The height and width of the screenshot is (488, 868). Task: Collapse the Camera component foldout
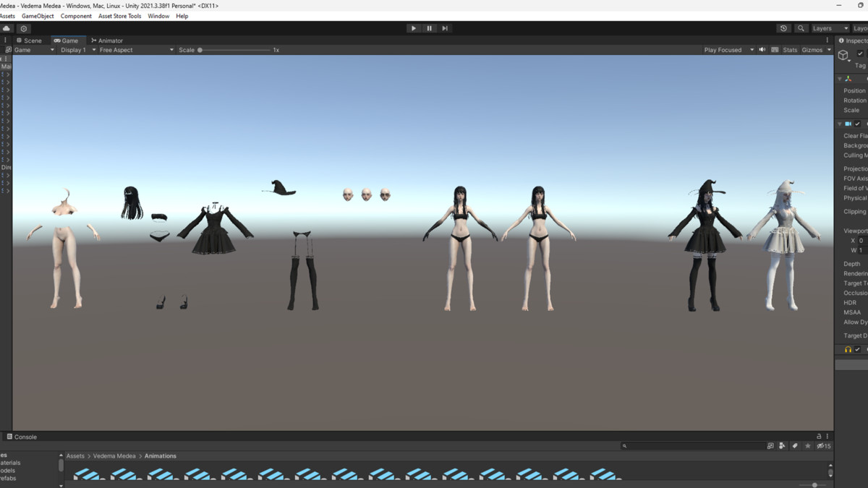point(840,124)
